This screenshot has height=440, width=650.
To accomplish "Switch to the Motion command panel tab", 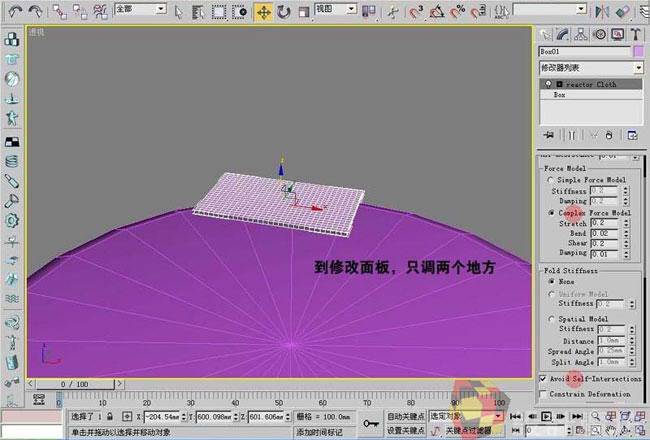I will coord(599,35).
